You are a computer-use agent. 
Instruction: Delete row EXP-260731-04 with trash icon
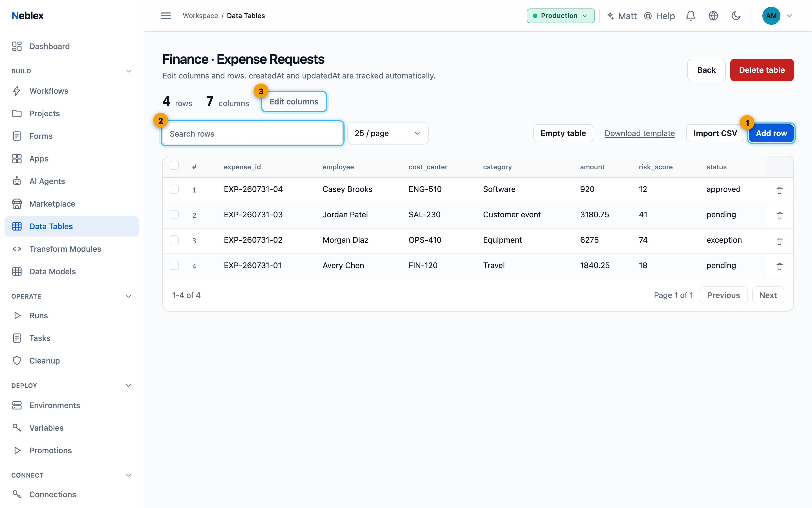coord(780,190)
